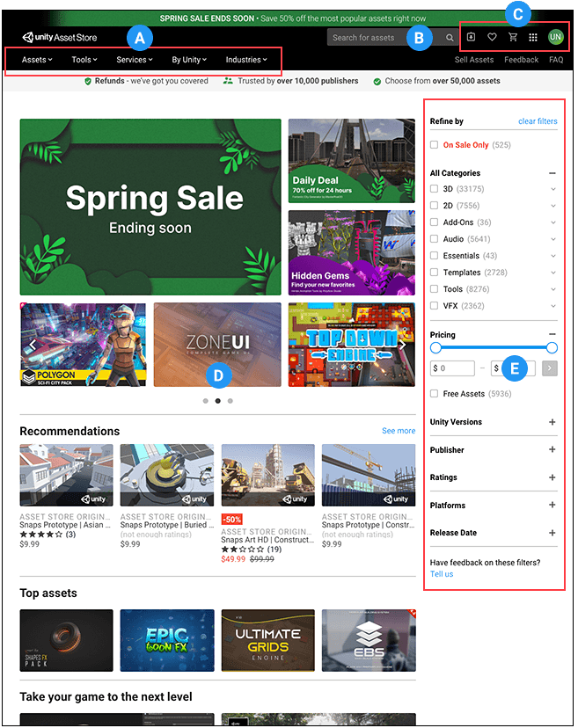Apply price range with arrow button
Image resolution: width=578 pixels, height=728 pixels.
[x=552, y=368]
